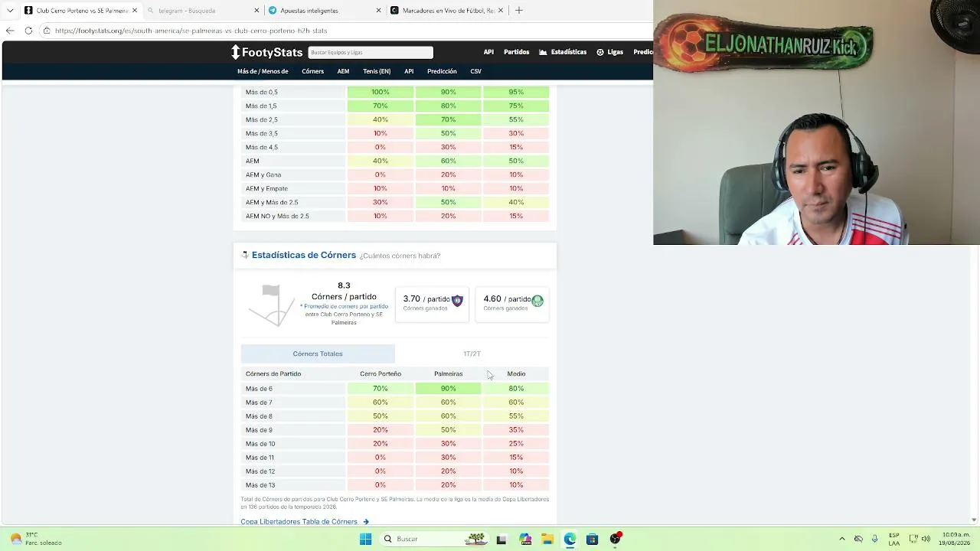The height and width of the screenshot is (551, 980).
Task: Click the 3.70 / partido stat card
Action: click(x=432, y=303)
